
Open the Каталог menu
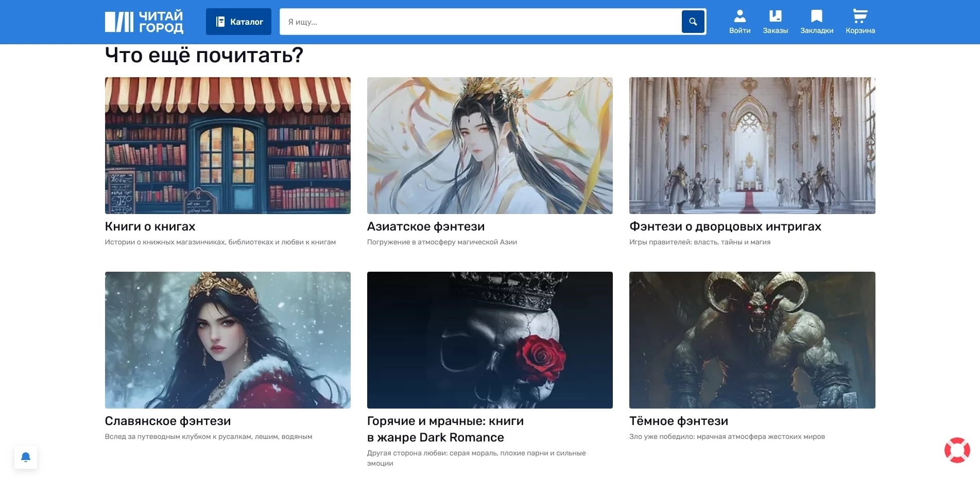coord(238,22)
